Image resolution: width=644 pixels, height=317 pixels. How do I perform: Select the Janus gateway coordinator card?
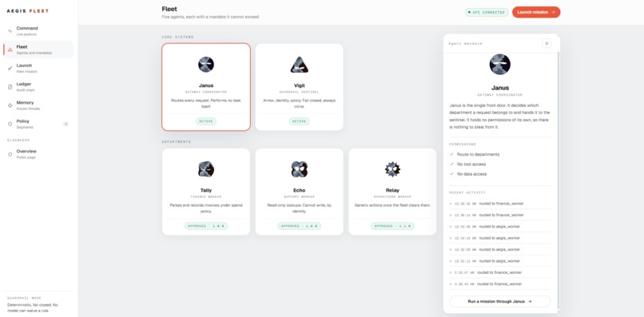206,87
